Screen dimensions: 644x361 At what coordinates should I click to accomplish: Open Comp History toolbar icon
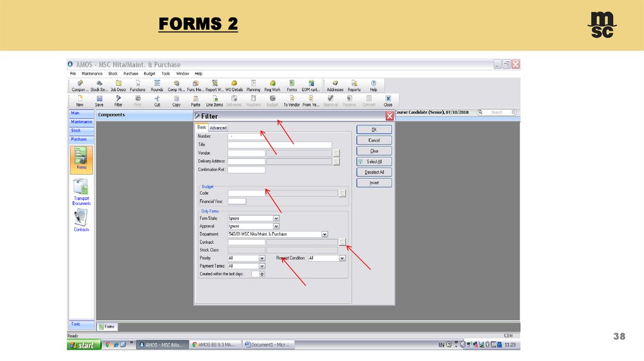[176, 86]
